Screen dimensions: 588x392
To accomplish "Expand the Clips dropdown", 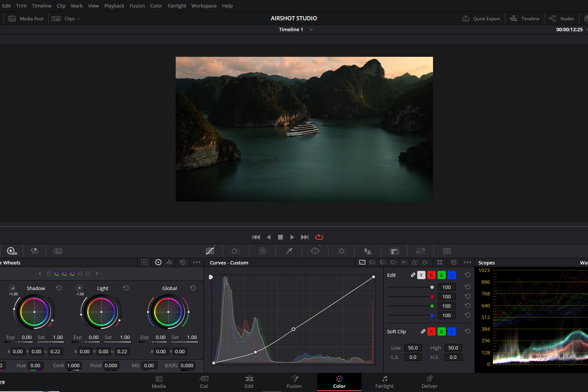I will (x=79, y=19).
